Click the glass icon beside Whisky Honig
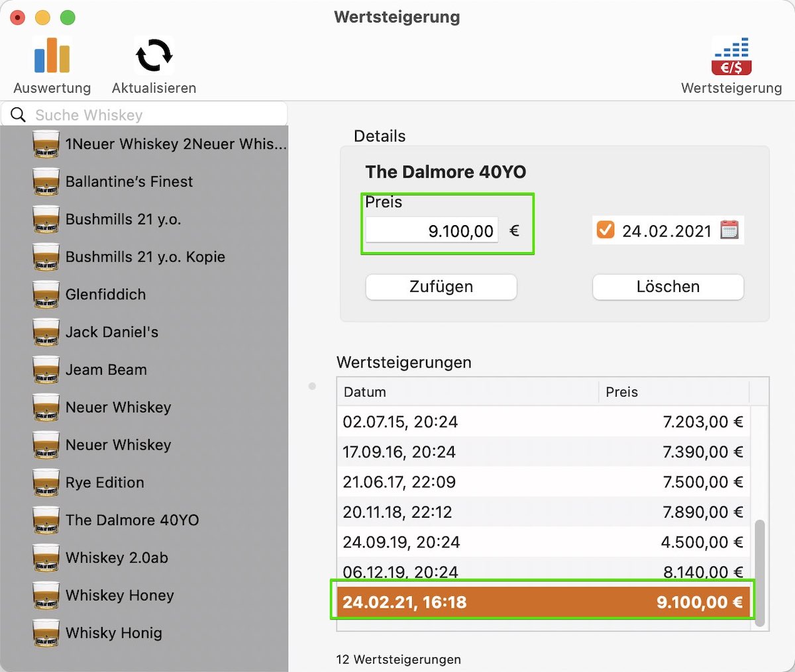Viewport: 795px width, 672px height. pos(46,633)
